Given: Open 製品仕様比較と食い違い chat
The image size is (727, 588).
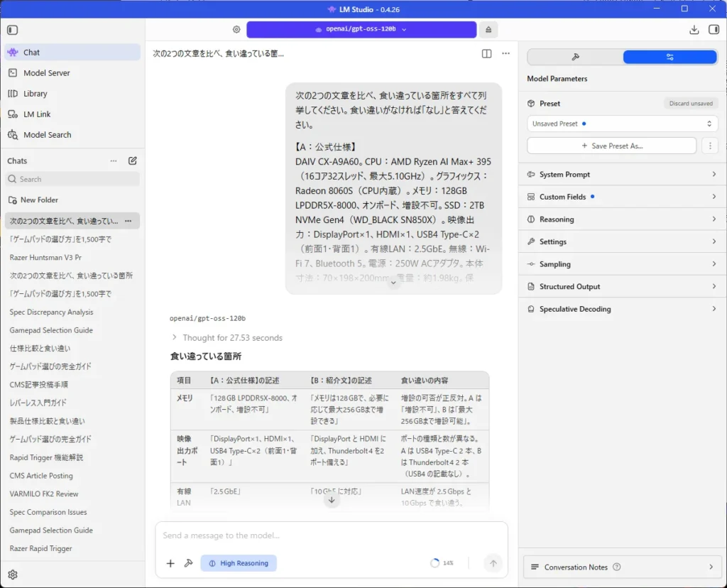Looking at the screenshot, I should coord(72,421).
